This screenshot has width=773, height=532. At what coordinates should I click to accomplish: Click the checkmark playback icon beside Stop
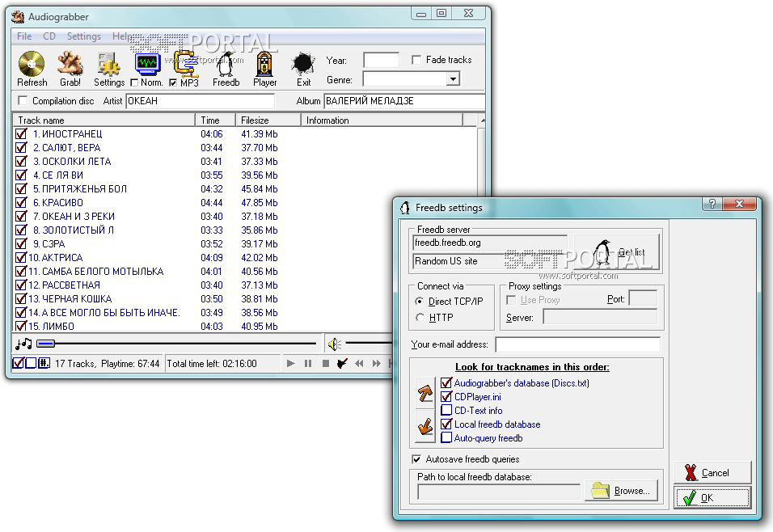pos(342,363)
